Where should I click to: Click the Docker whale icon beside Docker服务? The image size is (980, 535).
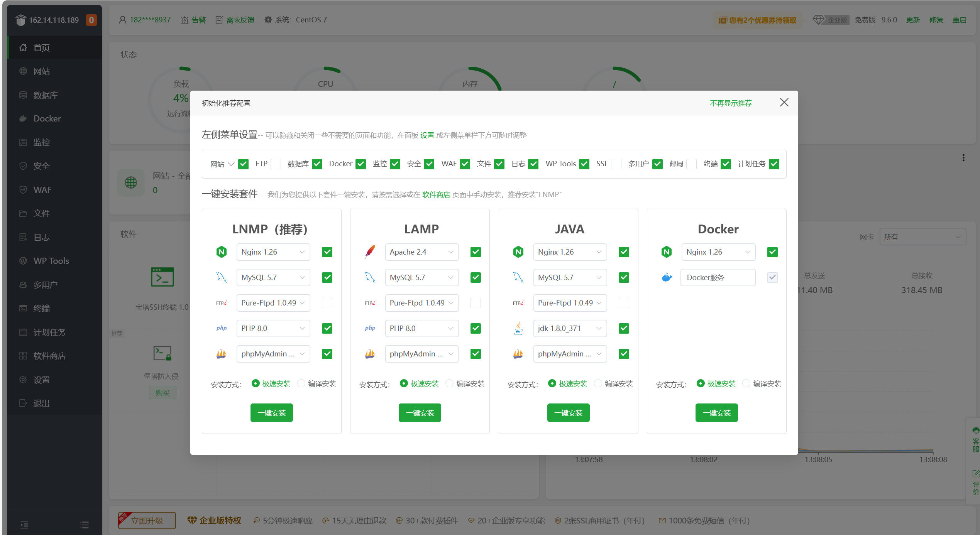[667, 277]
